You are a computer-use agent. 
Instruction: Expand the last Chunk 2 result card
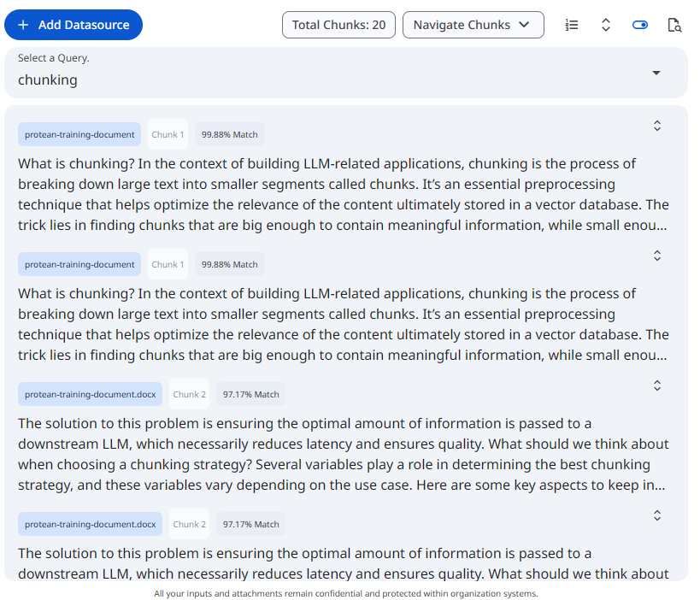pos(657,515)
